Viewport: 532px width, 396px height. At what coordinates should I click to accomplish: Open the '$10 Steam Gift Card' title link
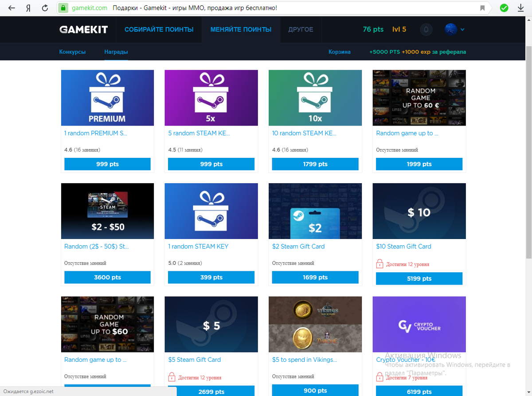click(404, 247)
